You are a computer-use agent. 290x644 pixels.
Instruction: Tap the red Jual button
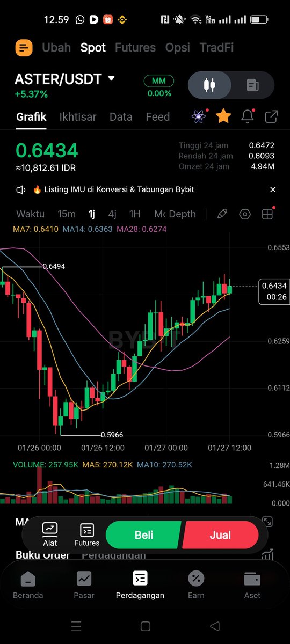220,535
